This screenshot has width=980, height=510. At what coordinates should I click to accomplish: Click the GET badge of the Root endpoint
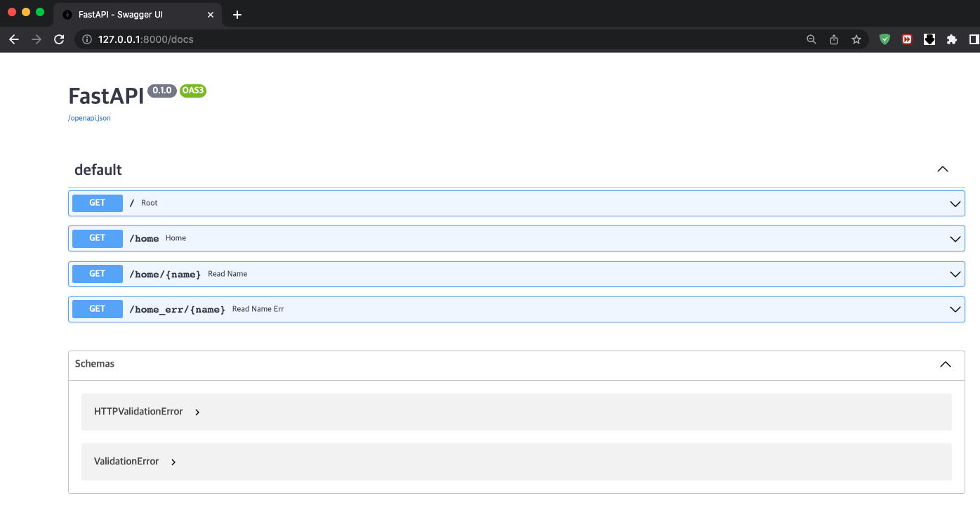[x=98, y=203]
